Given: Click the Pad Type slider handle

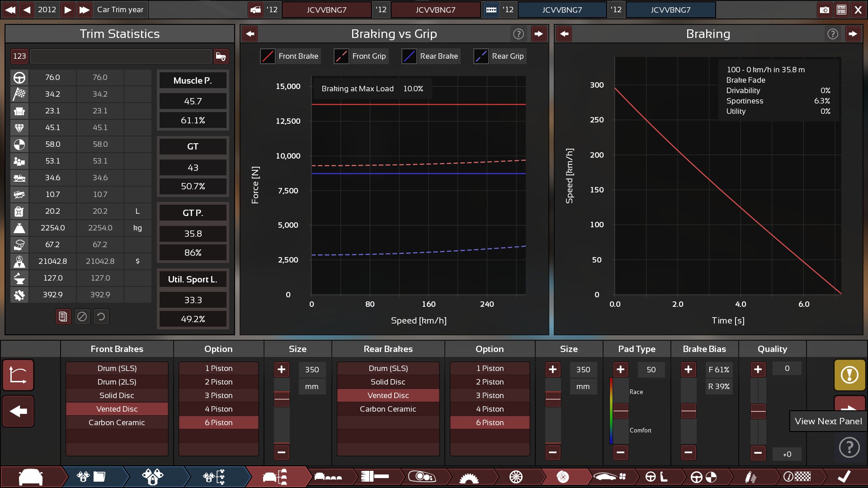Looking at the screenshot, I should (621, 411).
